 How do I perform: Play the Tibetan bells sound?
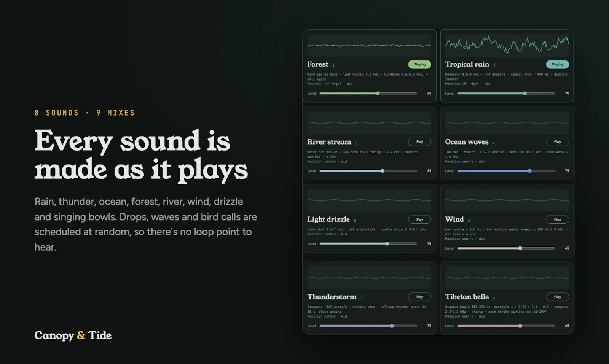pos(557,297)
